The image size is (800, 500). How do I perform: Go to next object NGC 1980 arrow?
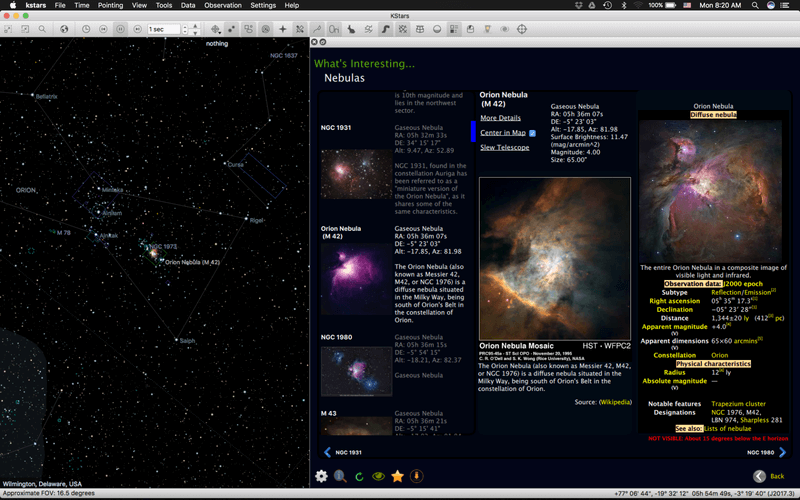pyautogui.click(x=783, y=452)
